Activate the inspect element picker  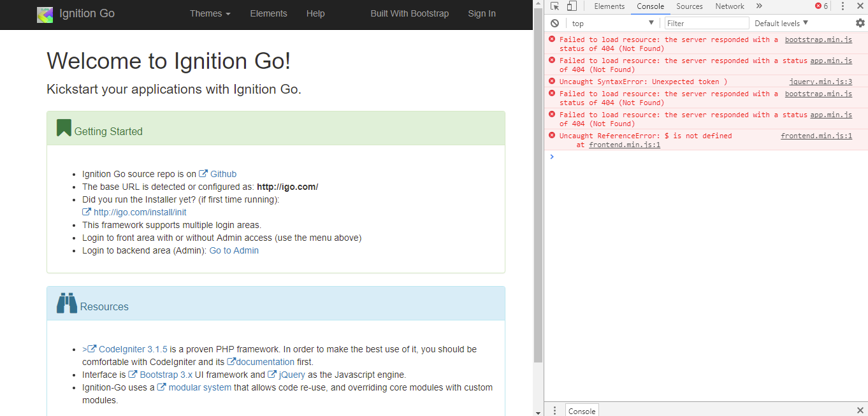[x=556, y=6]
